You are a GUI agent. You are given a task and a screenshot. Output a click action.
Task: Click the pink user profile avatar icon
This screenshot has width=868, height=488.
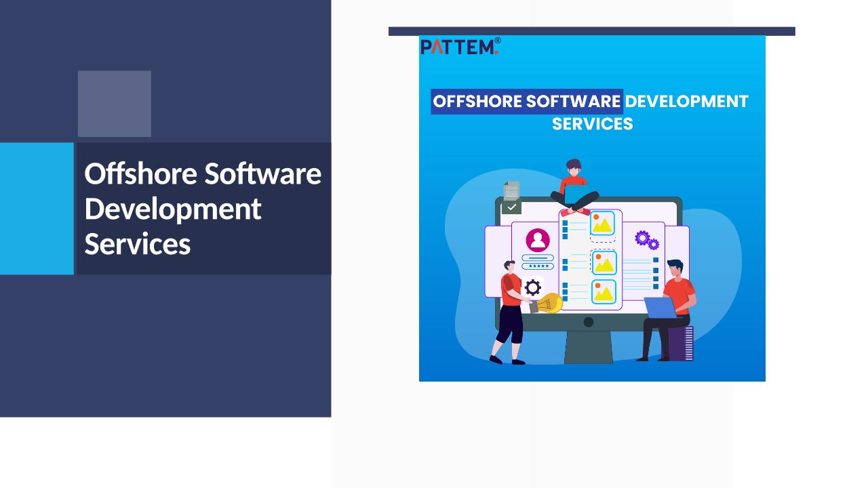pyautogui.click(x=538, y=240)
